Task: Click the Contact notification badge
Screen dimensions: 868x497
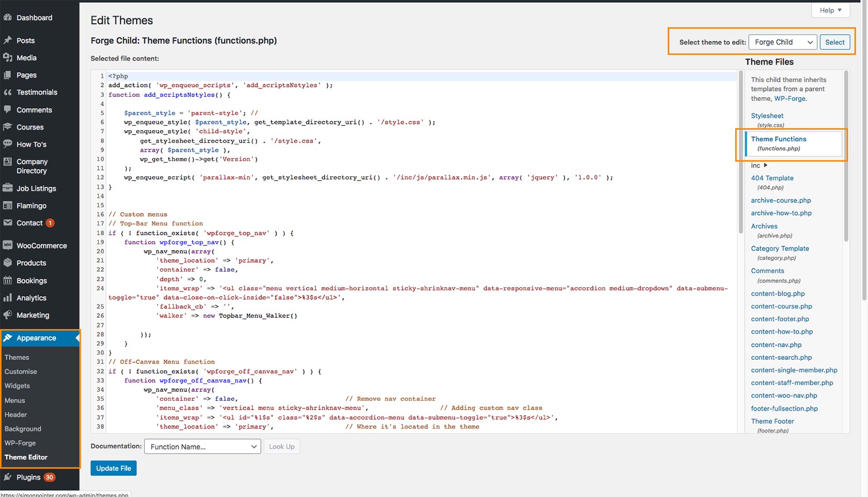Action: click(x=50, y=223)
